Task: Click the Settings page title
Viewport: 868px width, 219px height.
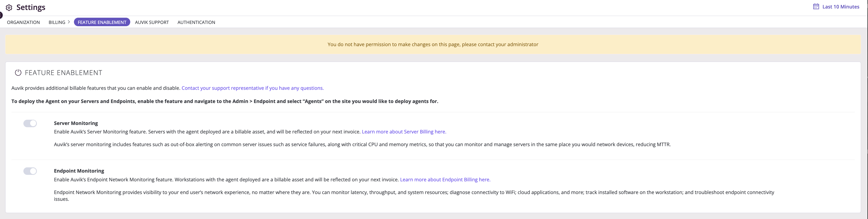Action: point(31,7)
